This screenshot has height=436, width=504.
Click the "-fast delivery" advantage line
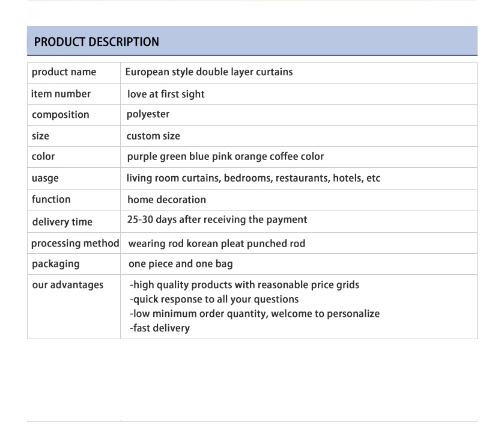[x=159, y=328]
